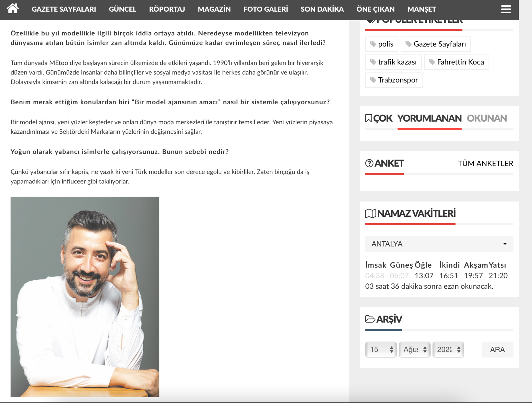Image resolution: width=532 pixels, height=403 pixels.
Task: Open the year selector showing 2022
Action: point(448,349)
